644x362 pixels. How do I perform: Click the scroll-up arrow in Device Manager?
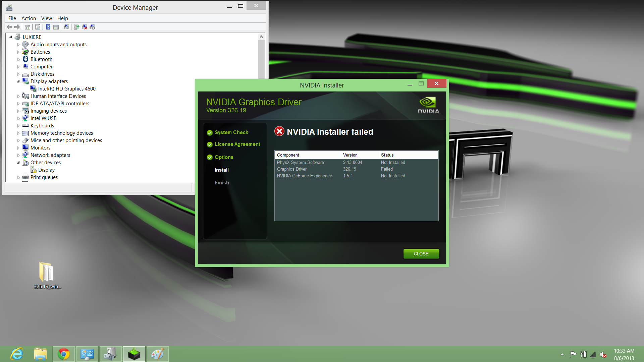(261, 37)
